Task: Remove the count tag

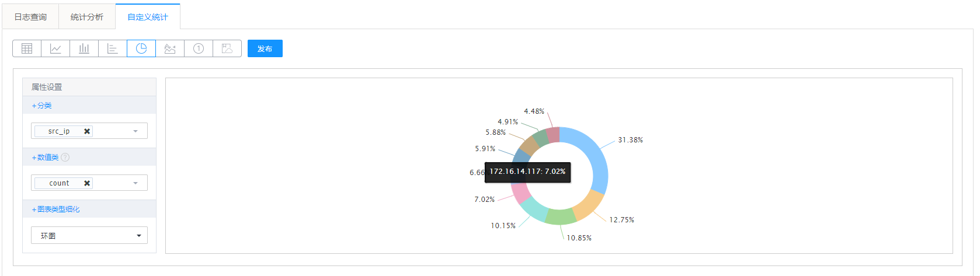Action: click(87, 183)
